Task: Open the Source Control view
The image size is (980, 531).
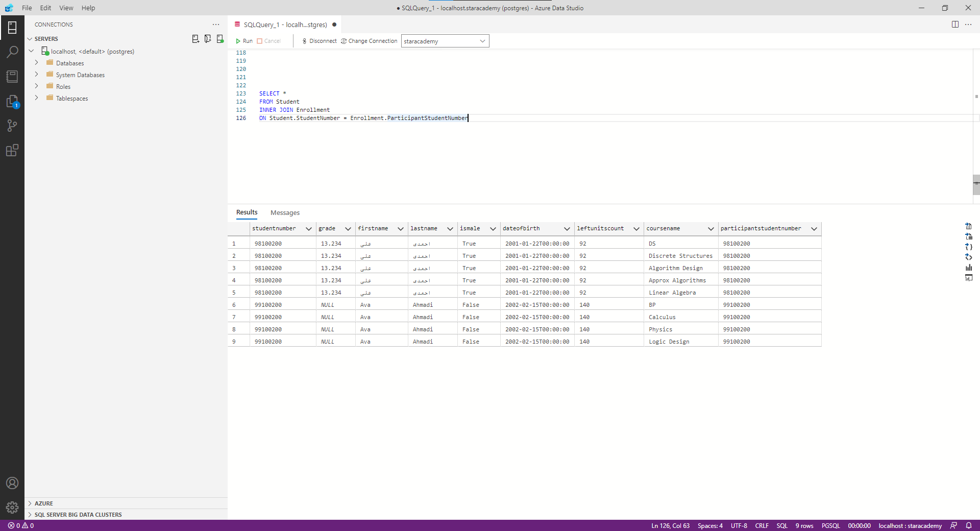Action: [12, 126]
